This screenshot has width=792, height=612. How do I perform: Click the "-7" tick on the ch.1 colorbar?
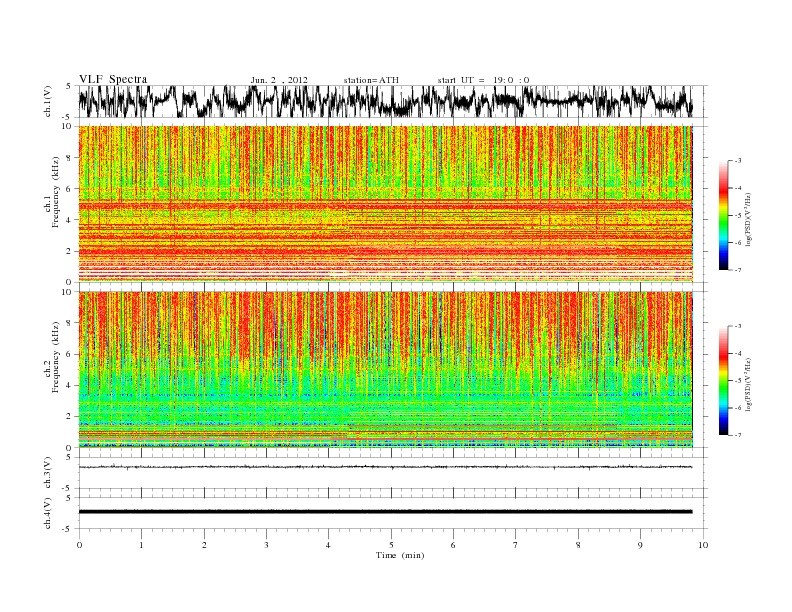(737, 270)
